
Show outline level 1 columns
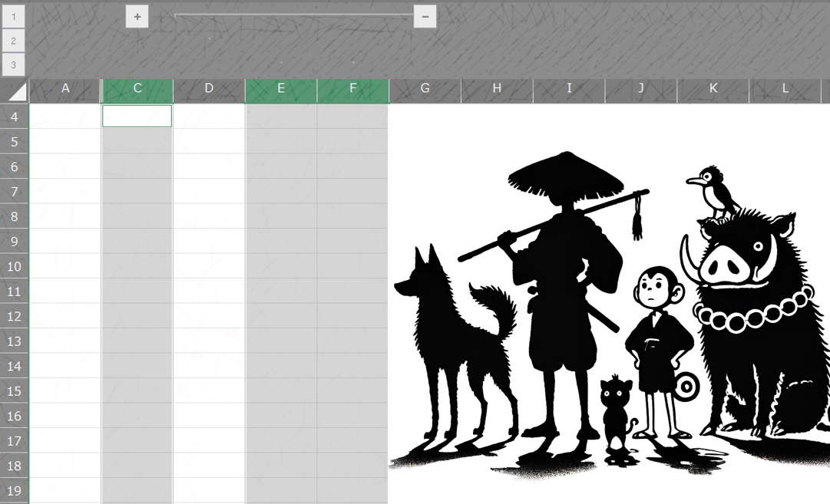[x=14, y=16]
